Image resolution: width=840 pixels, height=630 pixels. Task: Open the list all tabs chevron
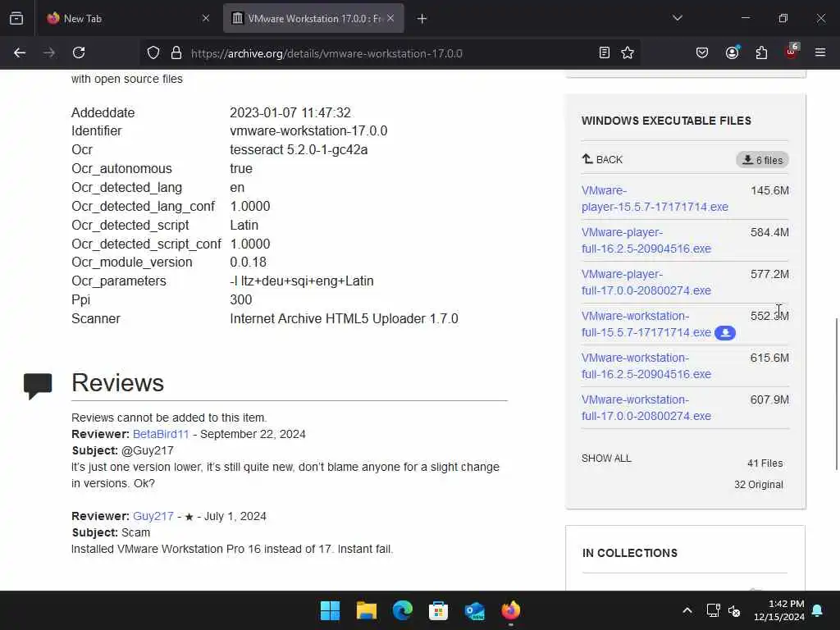(x=677, y=18)
